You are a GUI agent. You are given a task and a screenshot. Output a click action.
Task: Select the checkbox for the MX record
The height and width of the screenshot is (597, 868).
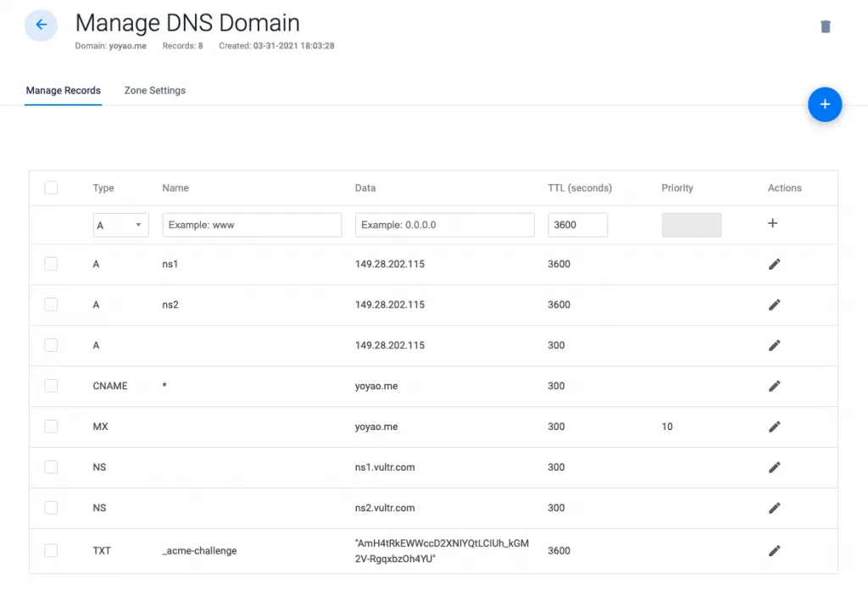pos(51,427)
